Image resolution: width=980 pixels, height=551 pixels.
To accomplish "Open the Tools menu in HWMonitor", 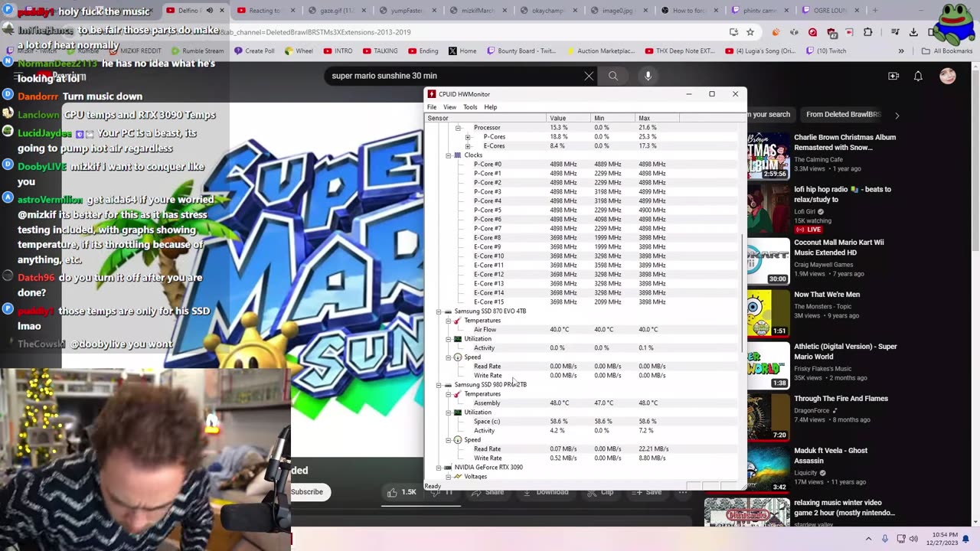I will (x=470, y=107).
